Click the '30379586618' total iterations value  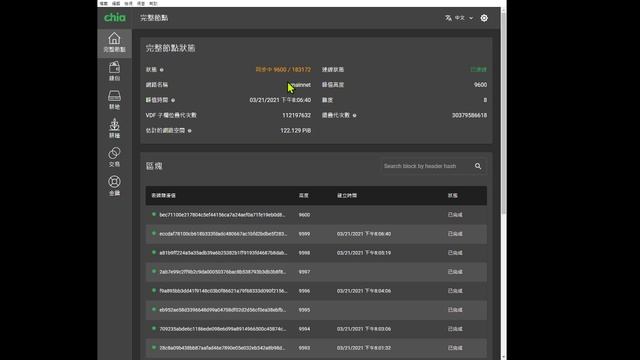point(469,116)
